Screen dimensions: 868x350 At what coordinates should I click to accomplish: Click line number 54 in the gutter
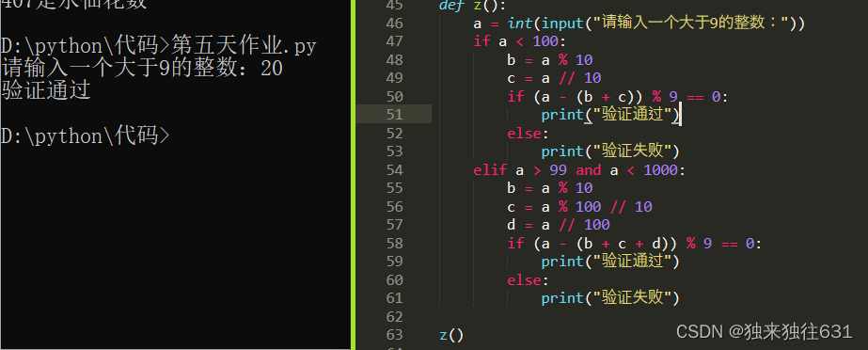tap(394, 170)
